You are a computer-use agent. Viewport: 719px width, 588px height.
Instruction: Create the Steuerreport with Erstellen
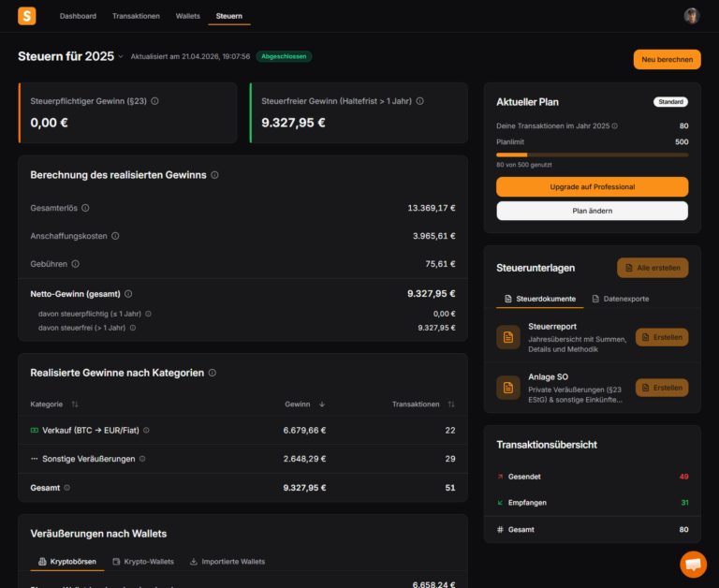(662, 337)
